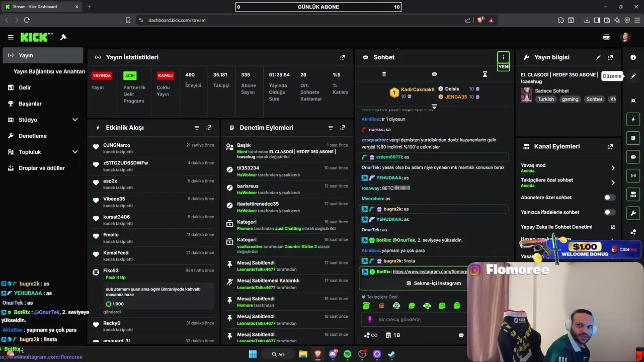Click the document icon in right sidebar
This screenshot has width=644, height=362.
(x=633, y=138)
